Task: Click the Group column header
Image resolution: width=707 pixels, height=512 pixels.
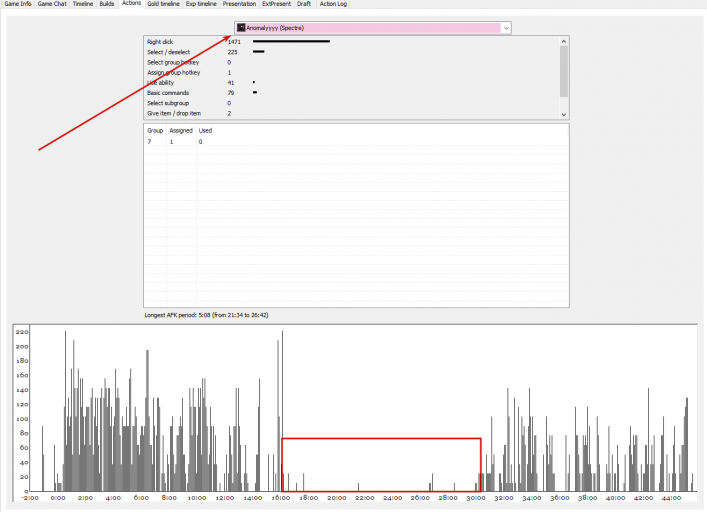Action: pyautogui.click(x=155, y=130)
